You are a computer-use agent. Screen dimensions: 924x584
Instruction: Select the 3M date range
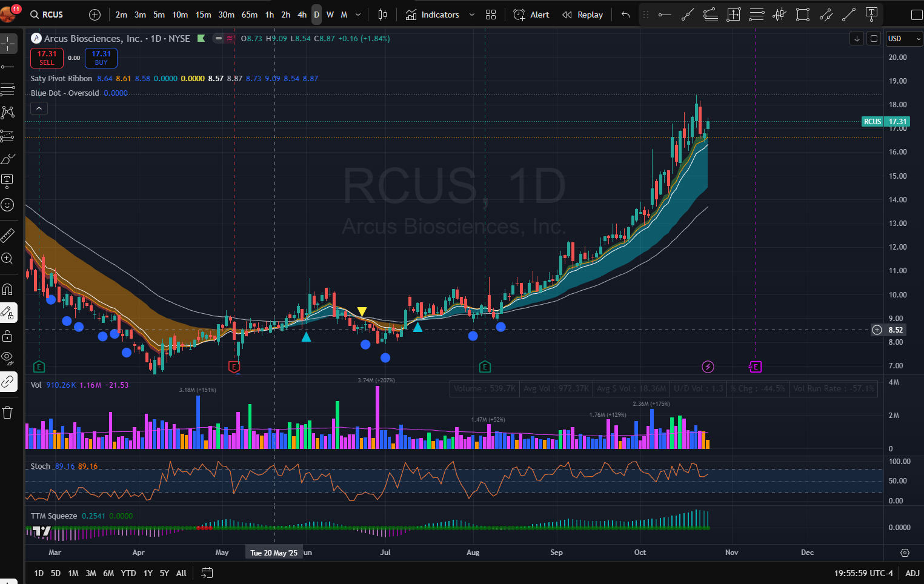[91, 573]
